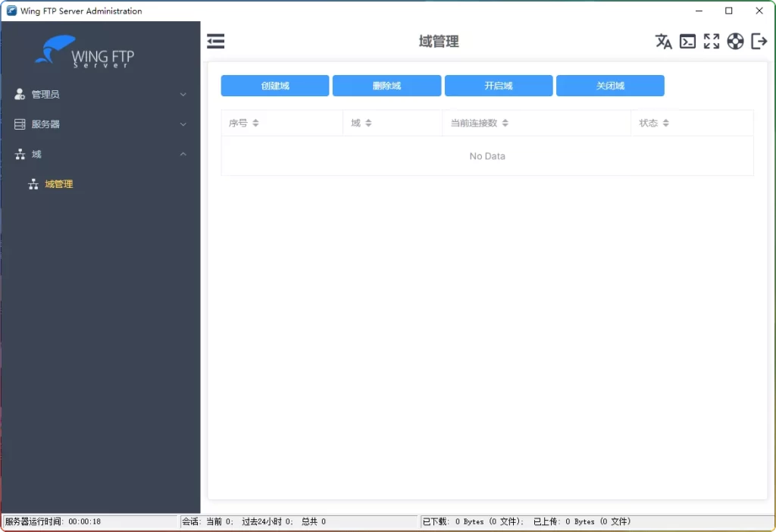The height and width of the screenshot is (532, 776).
Task: Open the language switcher icon
Action: point(664,42)
